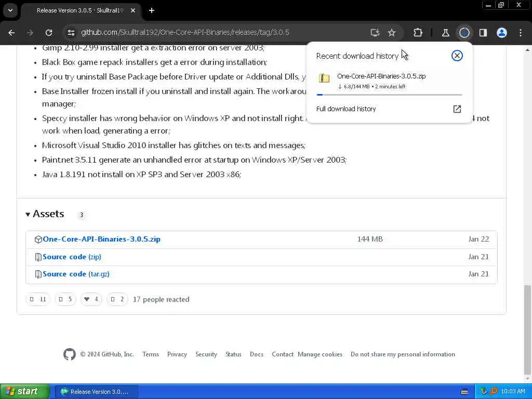Click 144 MB size text
532x399 pixels.
pos(370,239)
